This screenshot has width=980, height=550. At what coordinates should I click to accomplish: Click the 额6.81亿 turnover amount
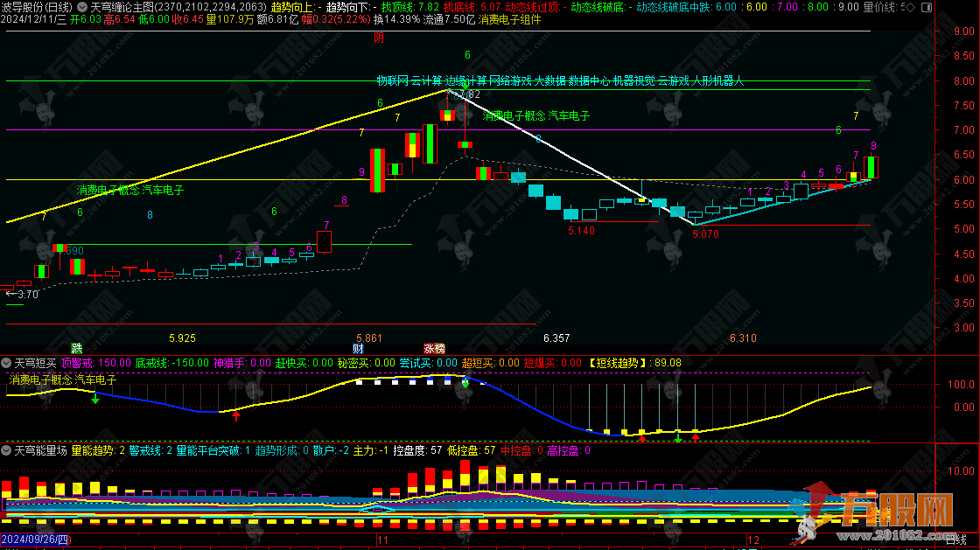(x=277, y=19)
